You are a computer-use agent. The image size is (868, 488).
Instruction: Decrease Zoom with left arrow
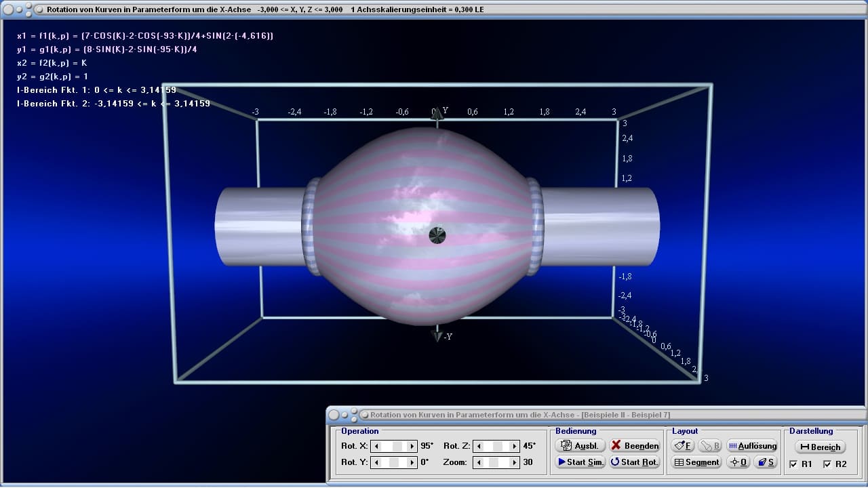(x=479, y=462)
